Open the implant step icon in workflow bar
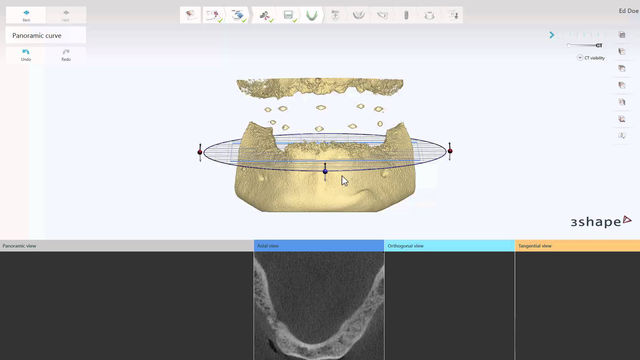Viewport: 640px width, 360px height. 406,16
